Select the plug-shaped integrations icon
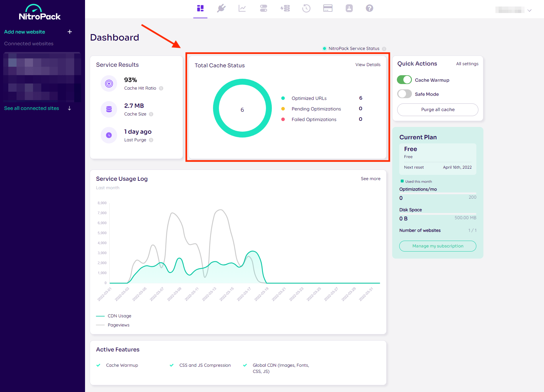Viewport: 544px width, 392px height. (x=221, y=9)
